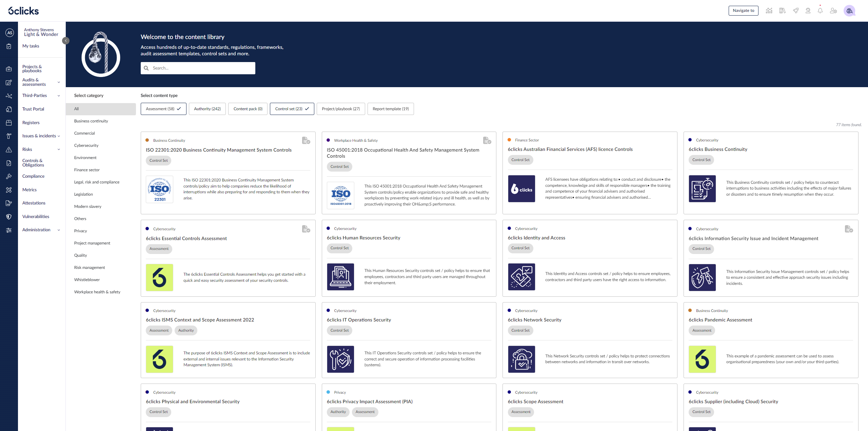The width and height of the screenshot is (868, 431).
Task: Click the Audits & assessments sidebar icon
Action: coord(9,82)
